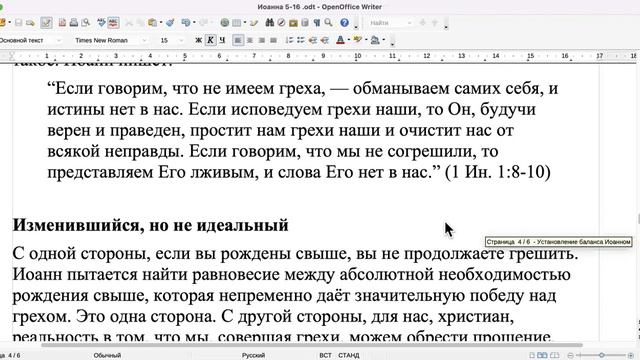Open Gallery icon

point(293,23)
